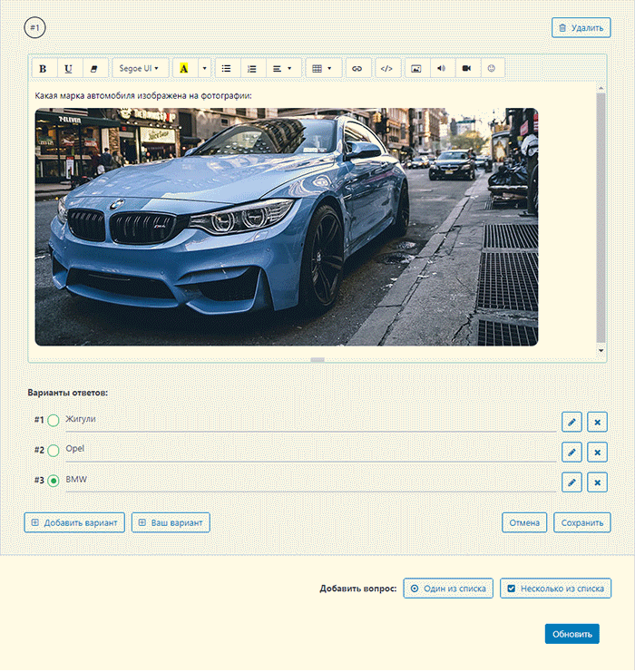Select the Жигули radio button
This screenshot has width=635, height=672.
pos(54,421)
